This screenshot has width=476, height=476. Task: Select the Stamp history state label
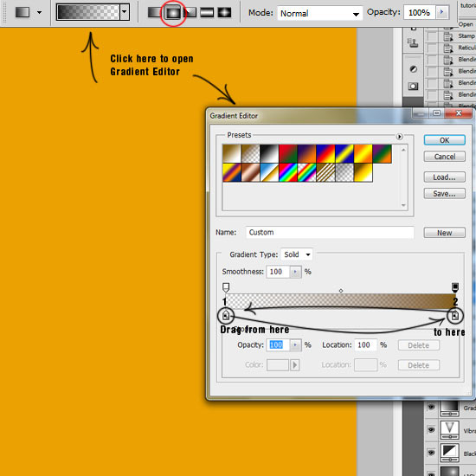click(x=466, y=36)
